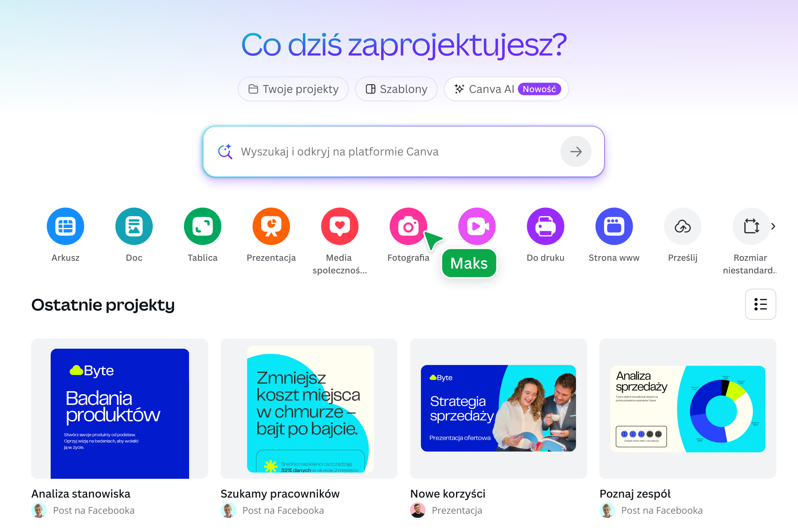Viewport: 798px width, 532px height.
Task: Expand more design types with right chevron
Action: coord(773,226)
